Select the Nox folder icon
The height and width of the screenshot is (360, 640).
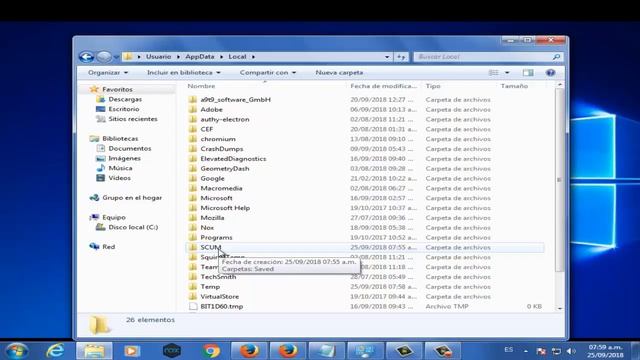pos(193,227)
